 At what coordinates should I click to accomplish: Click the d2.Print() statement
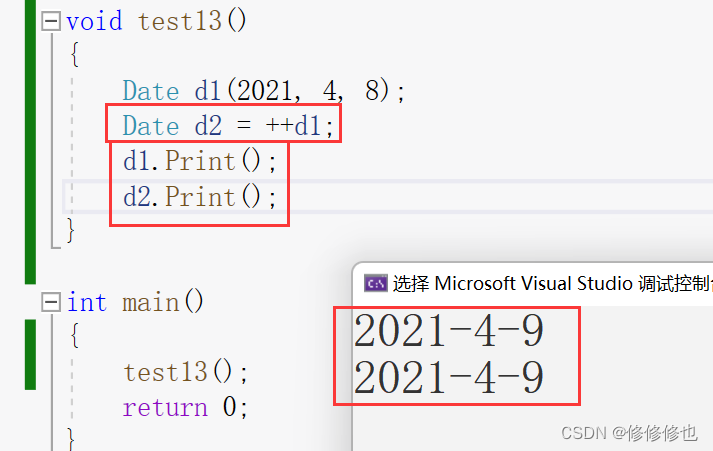[199, 196]
